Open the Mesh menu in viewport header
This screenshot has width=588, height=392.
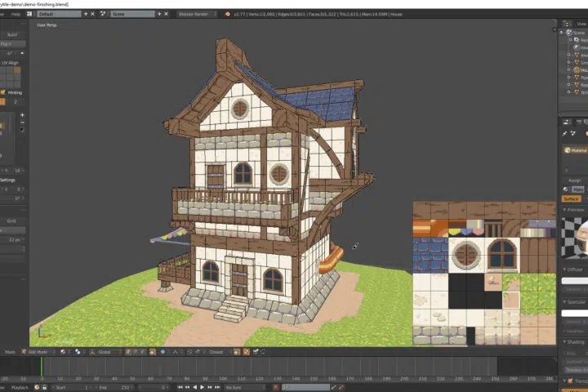pyautogui.click(x=10, y=352)
